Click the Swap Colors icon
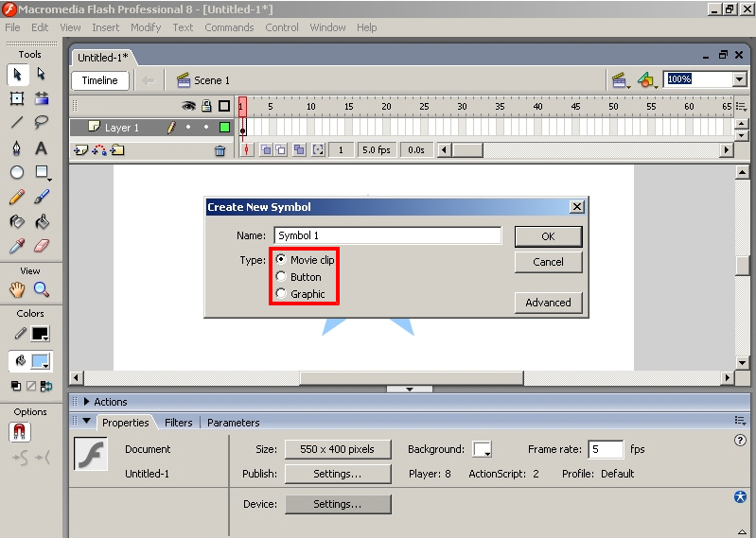756x538 pixels. tap(46, 386)
